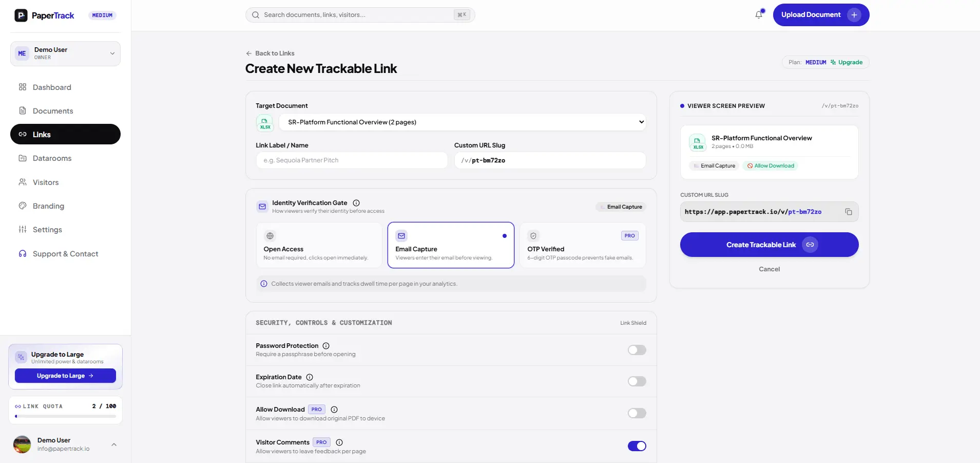Viewport: 980px width, 463px height.
Task: Open Dashboard in the sidebar
Action: pos(65,87)
